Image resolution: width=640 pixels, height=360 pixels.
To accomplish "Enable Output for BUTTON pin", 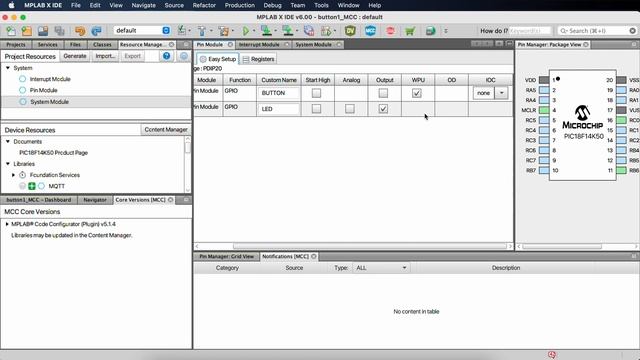I will [x=383, y=93].
